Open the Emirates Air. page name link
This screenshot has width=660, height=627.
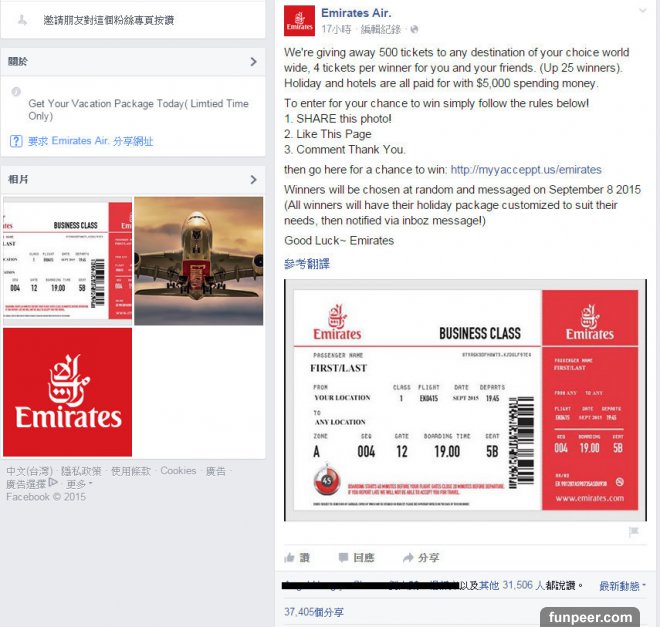click(356, 13)
